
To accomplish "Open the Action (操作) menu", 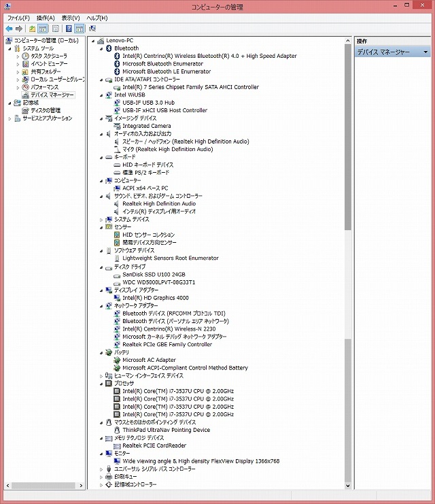I will click(x=46, y=18).
